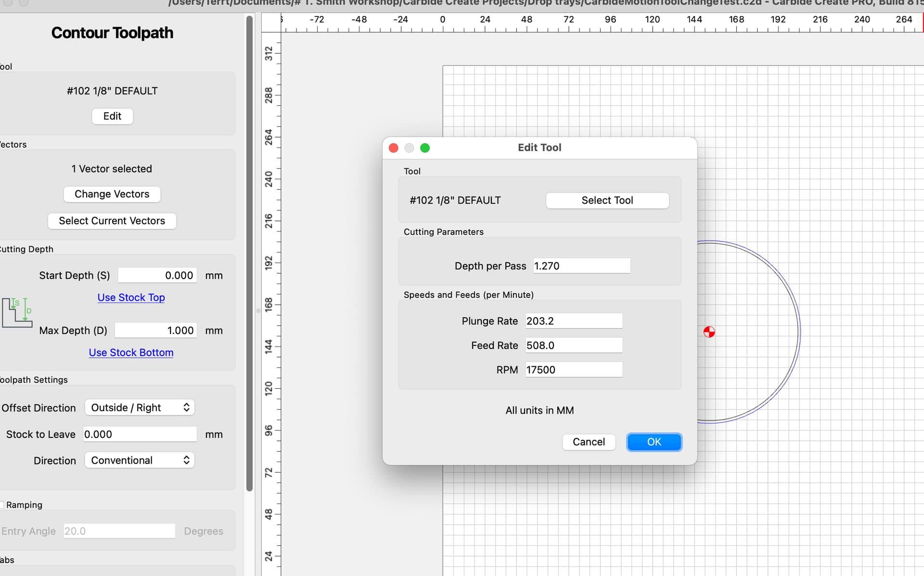Click Change Vectors button
Screen dimensions: 924x576
112,194
